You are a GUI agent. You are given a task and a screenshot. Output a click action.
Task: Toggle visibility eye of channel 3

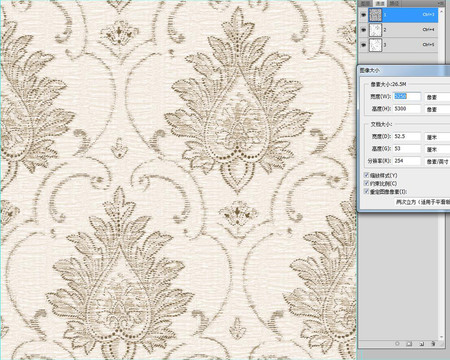(363, 45)
